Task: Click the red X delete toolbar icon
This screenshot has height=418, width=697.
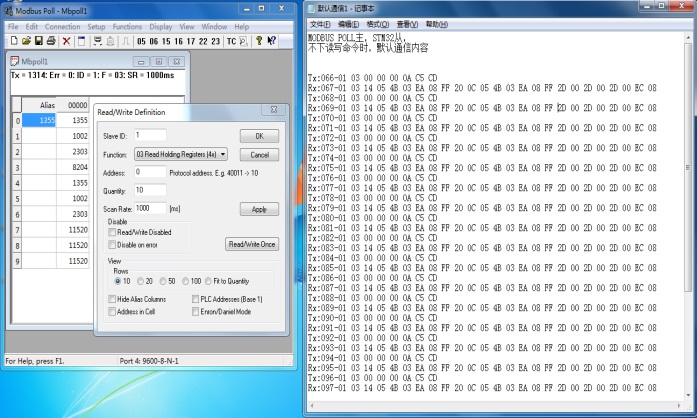Action: pyautogui.click(x=66, y=41)
